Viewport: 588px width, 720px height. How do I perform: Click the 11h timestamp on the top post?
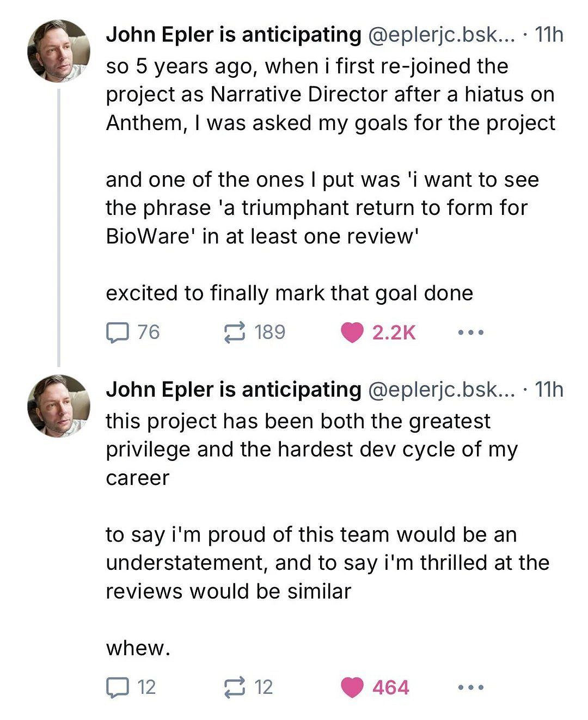coord(549,35)
